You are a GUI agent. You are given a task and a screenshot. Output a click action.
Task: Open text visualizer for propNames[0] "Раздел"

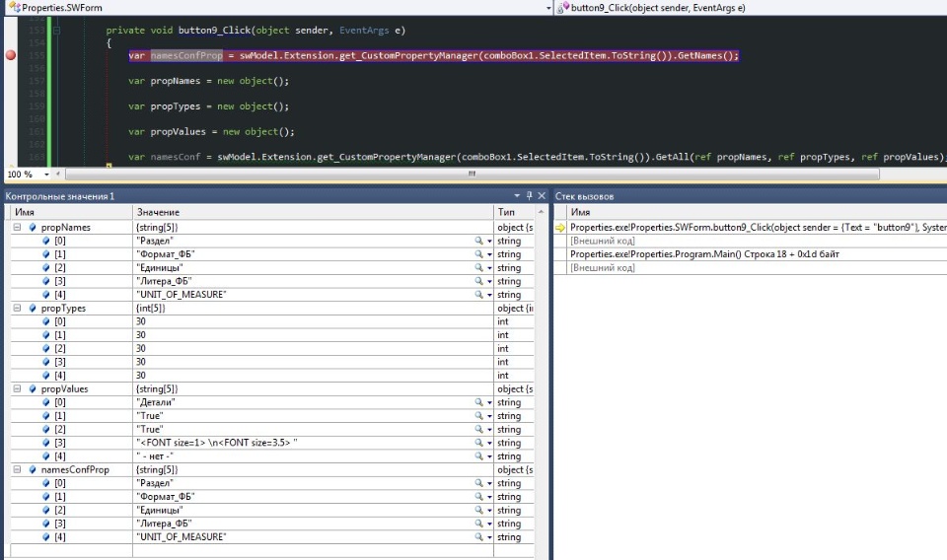tap(479, 241)
